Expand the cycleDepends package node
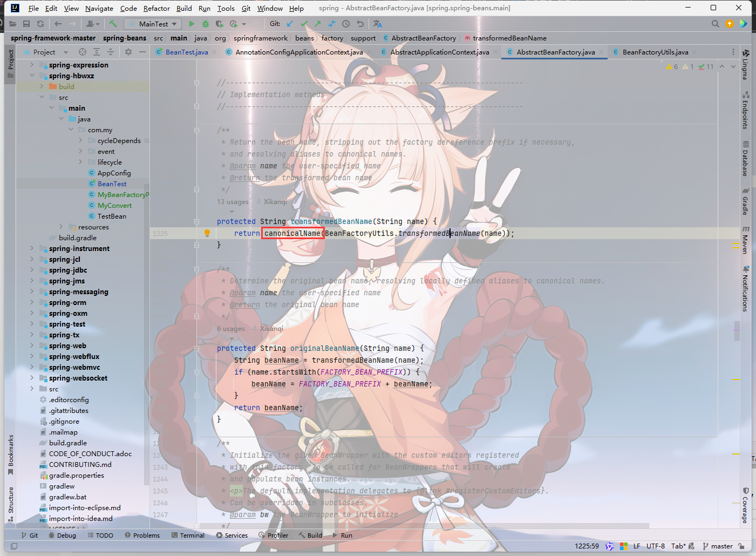Image resolution: width=756 pixels, height=556 pixels. click(80, 140)
